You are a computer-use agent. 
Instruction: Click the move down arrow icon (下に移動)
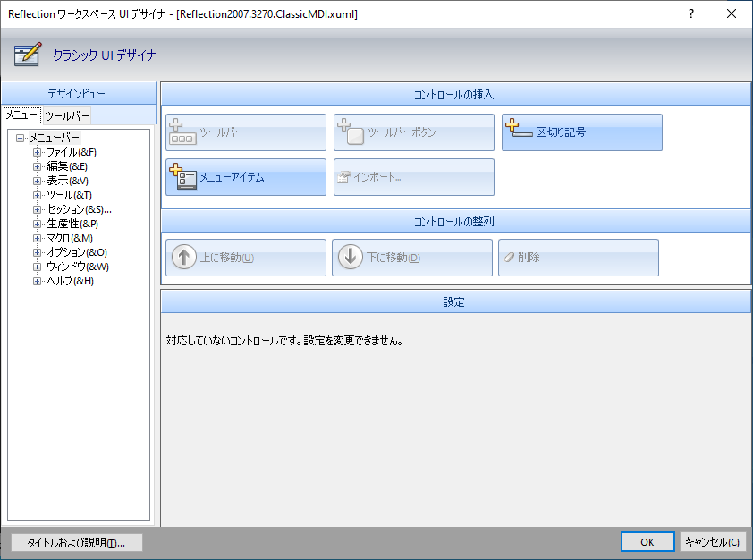click(351, 257)
